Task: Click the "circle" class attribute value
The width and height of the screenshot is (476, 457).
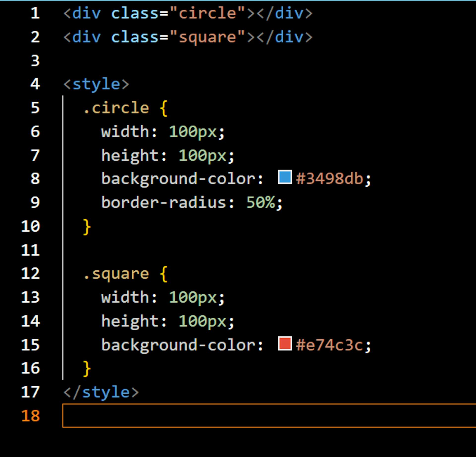Action: click(208, 13)
